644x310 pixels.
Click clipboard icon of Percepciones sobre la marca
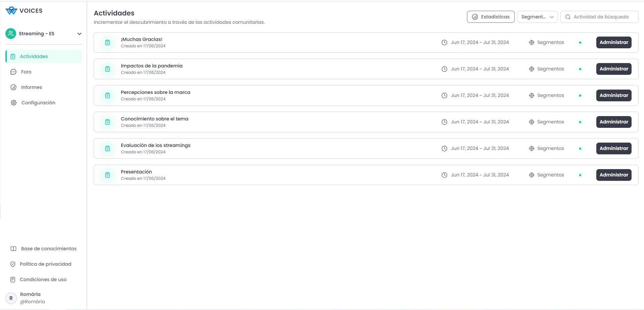pos(108,96)
